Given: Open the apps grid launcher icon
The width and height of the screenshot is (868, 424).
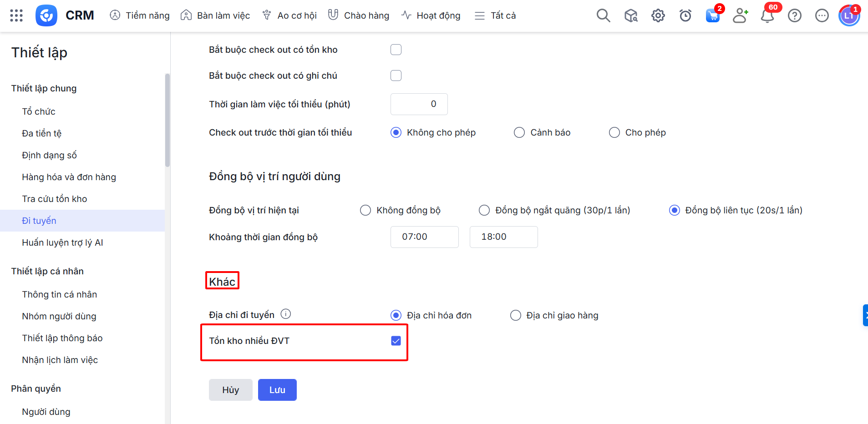Looking at the screenshot, I should click(16, 15).
